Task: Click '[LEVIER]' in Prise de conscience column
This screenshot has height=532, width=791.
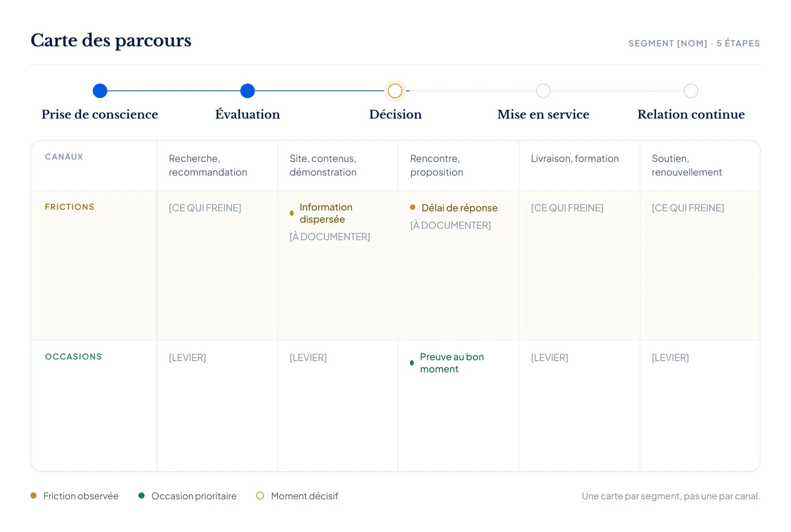Action: pos(187,358)
